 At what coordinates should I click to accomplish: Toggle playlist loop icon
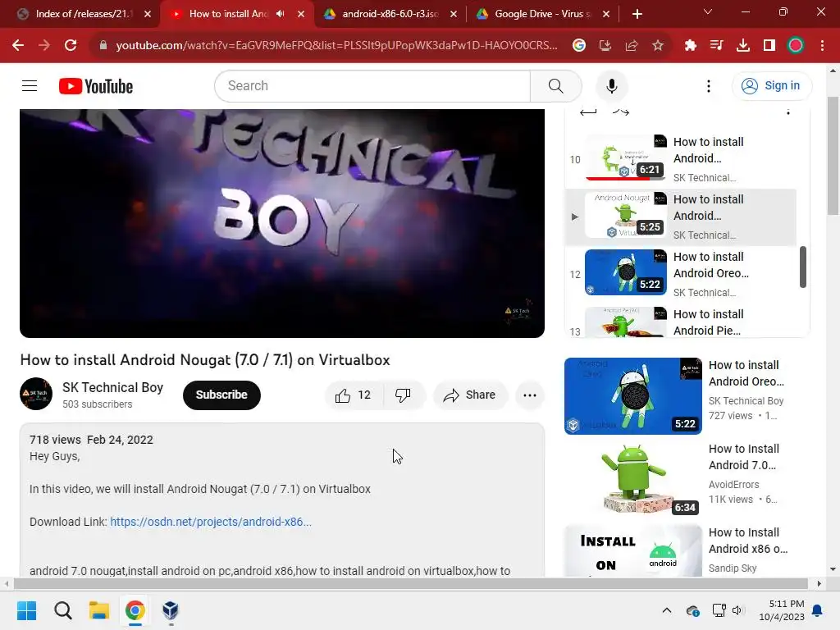coord(587,112)
